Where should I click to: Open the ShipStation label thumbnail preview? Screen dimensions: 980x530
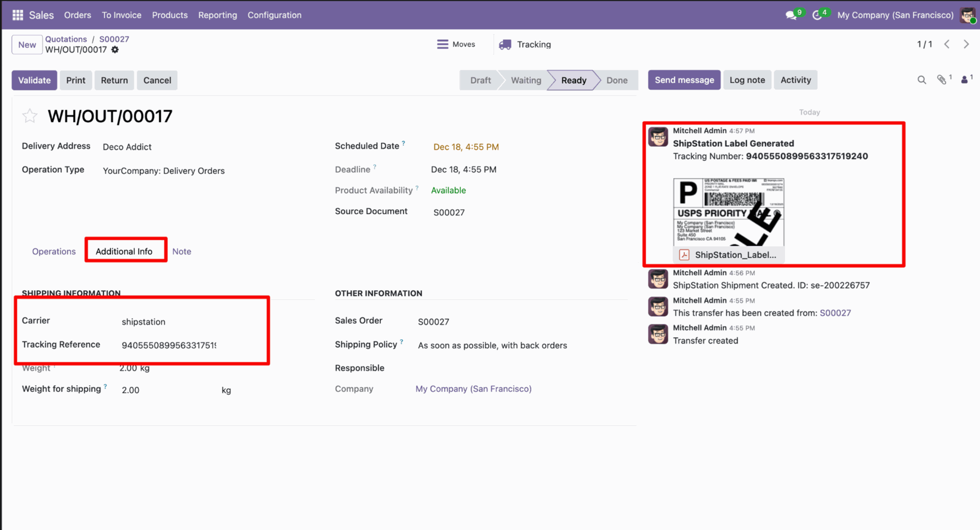point(728,212)
